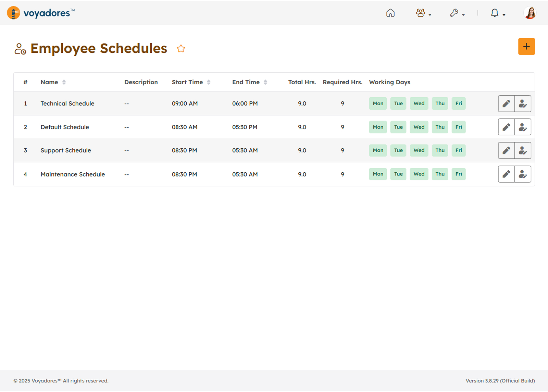Click the Description column header
Image resolution: width=548 pixels, height=392 pixels.
141,82
